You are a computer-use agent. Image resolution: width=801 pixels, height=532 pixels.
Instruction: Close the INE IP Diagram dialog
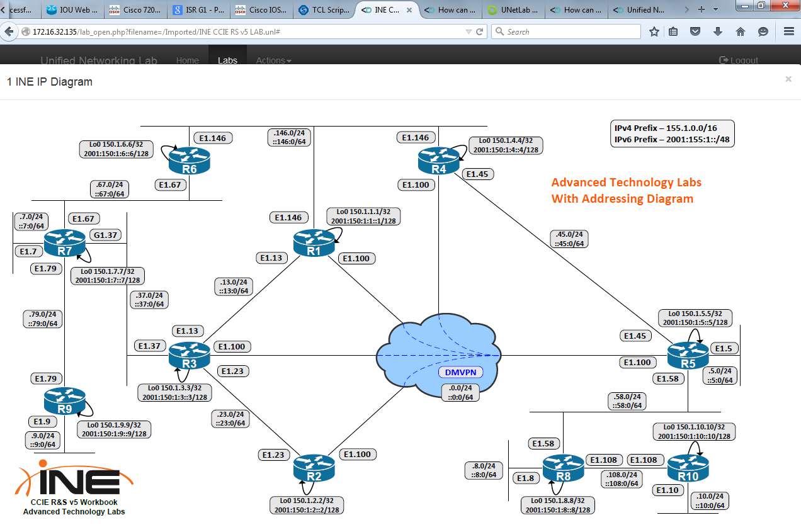tap(788, 79)
